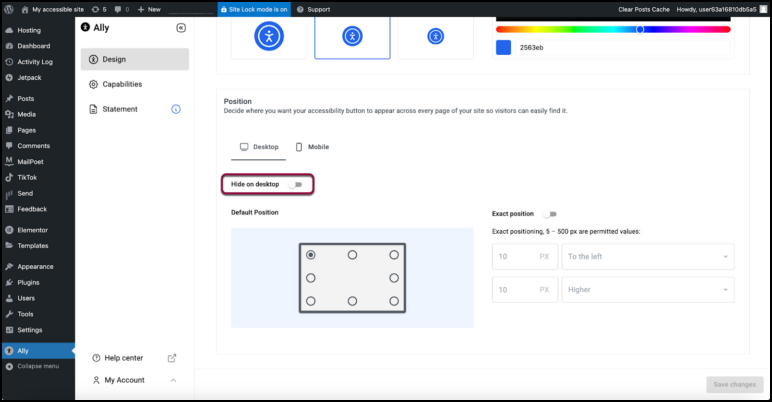772x402 pixels.
Task: Click the Statement info icon
Action: tap(176, 109)
